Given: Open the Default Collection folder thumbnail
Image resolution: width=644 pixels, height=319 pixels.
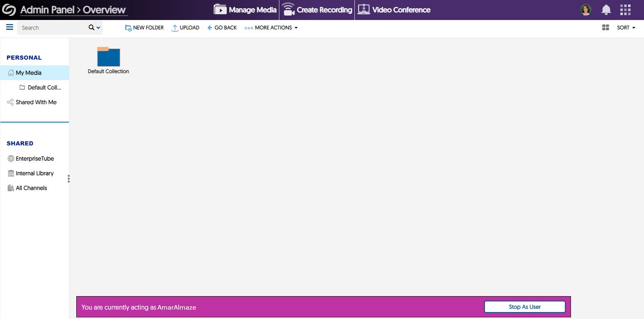Looking at the screenshot, I should tap(108, 57).
